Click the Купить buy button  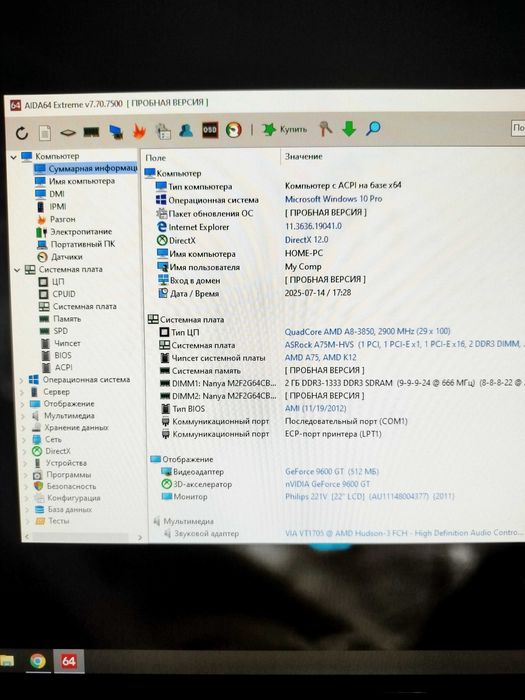(x=284, y=129)
